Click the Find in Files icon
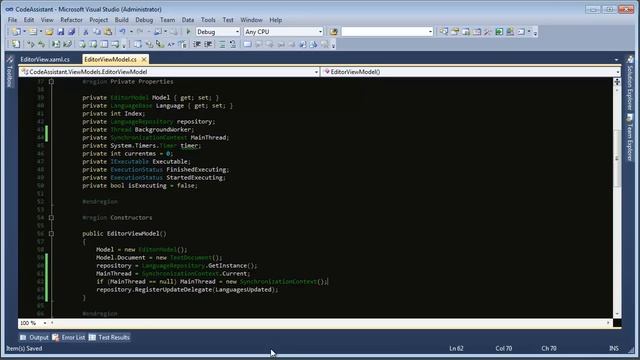640x360 pixels. 333,31
